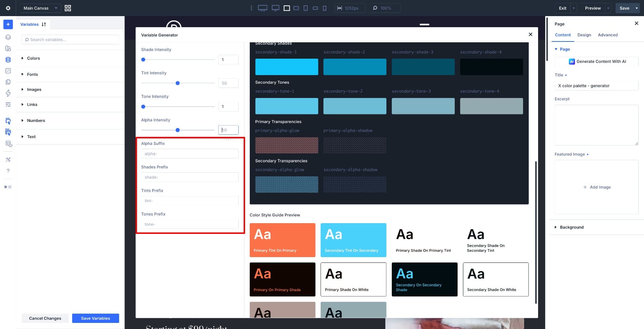The height and width of the screenshot is (329, 644).
Task: Switch to the tablet landscape view icon
Action: (296, 8)
